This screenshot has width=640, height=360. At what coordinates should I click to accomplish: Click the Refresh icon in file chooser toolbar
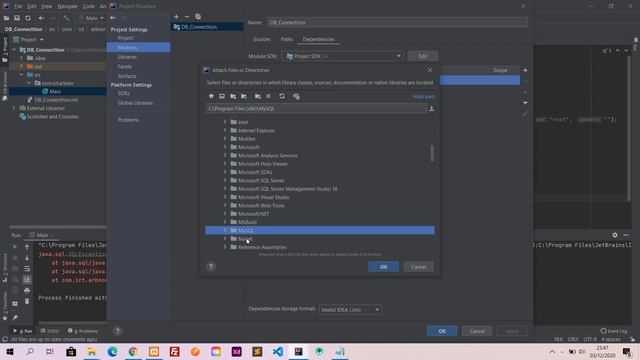coord(282,96)
